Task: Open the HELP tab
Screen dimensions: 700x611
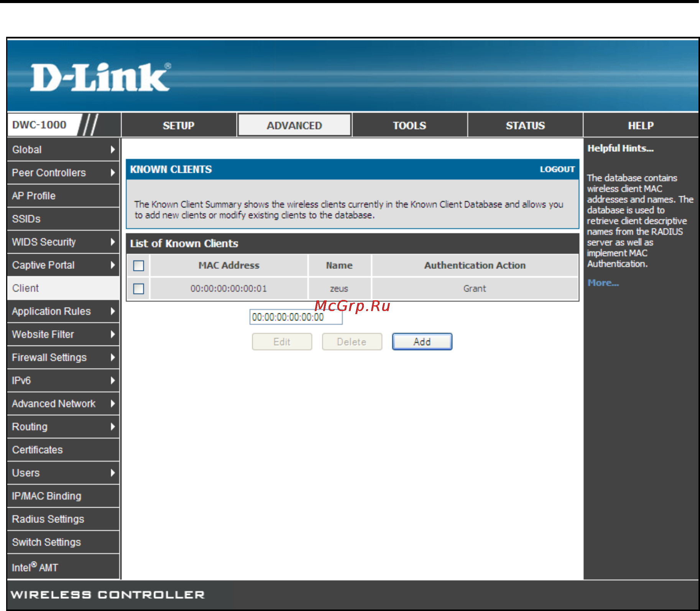Action: 641,125
